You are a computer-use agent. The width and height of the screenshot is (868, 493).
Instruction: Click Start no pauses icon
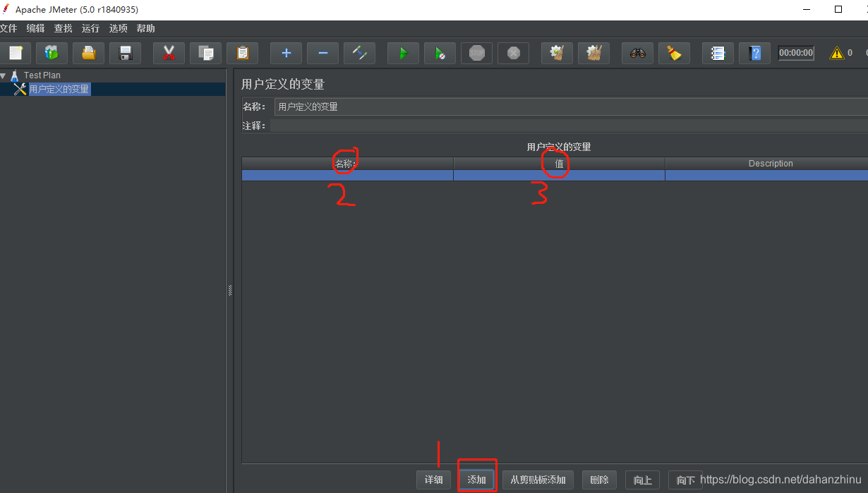tap(440, 53)
